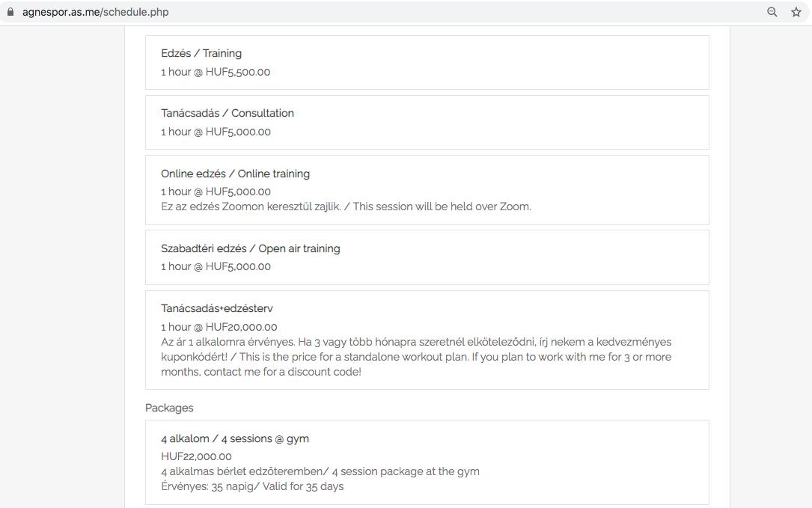Click the HUF22,000.00 package price
This screenshot has height=508, width=812.
[x=196, y=456]
